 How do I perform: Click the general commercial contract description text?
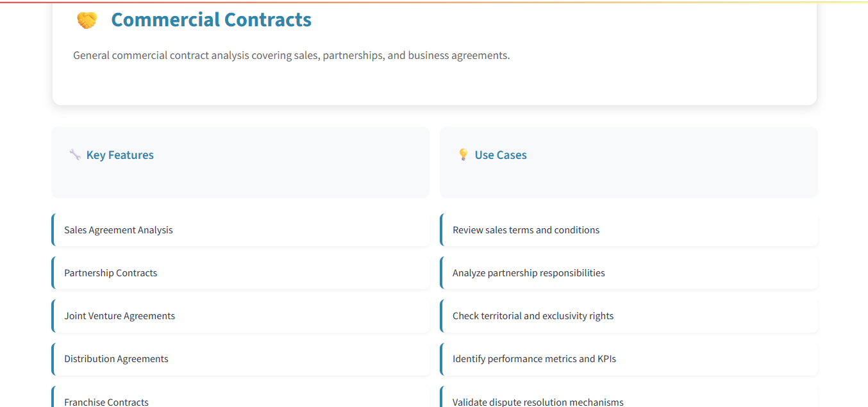click(291, 56)
